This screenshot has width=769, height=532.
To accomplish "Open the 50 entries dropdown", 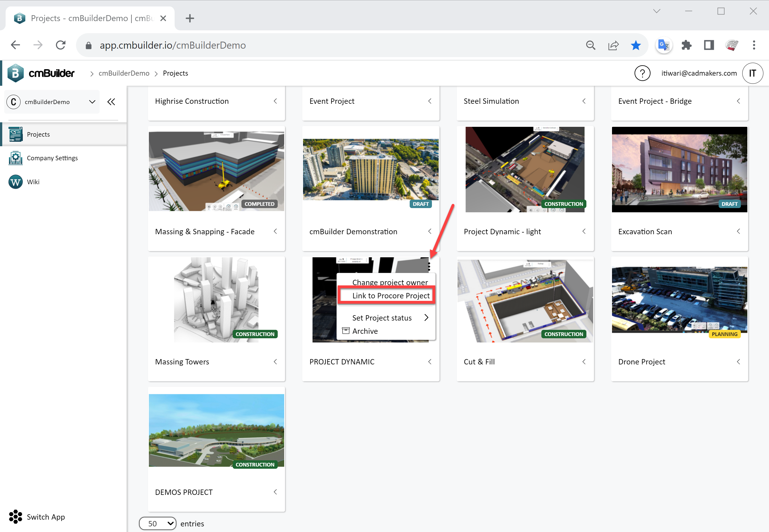I will (x=157, y=524).
